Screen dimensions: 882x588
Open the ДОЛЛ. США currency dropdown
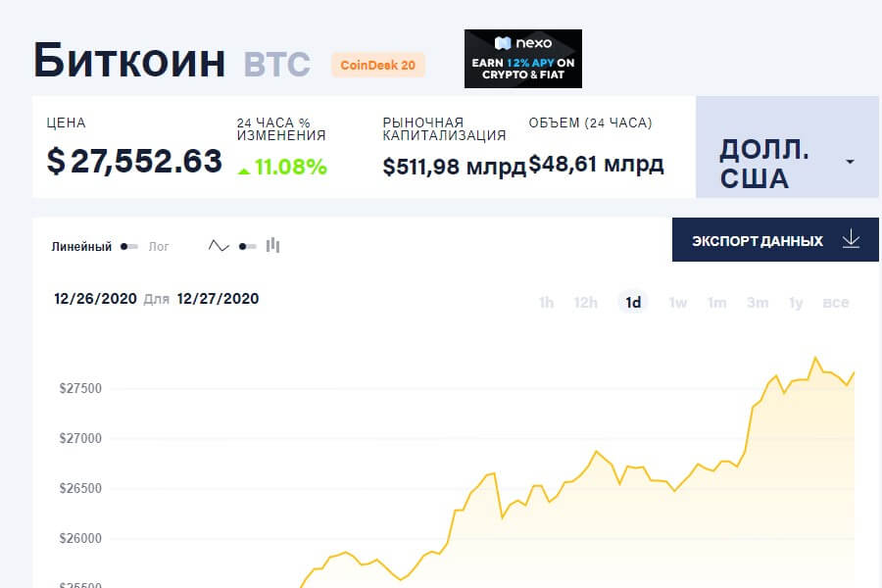[x=787, y=147]
